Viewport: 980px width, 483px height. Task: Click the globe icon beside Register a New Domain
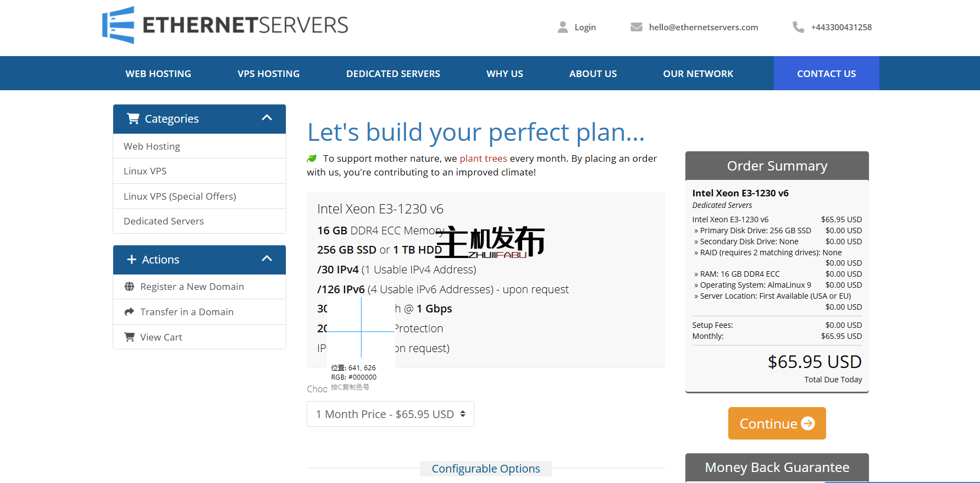129,286
